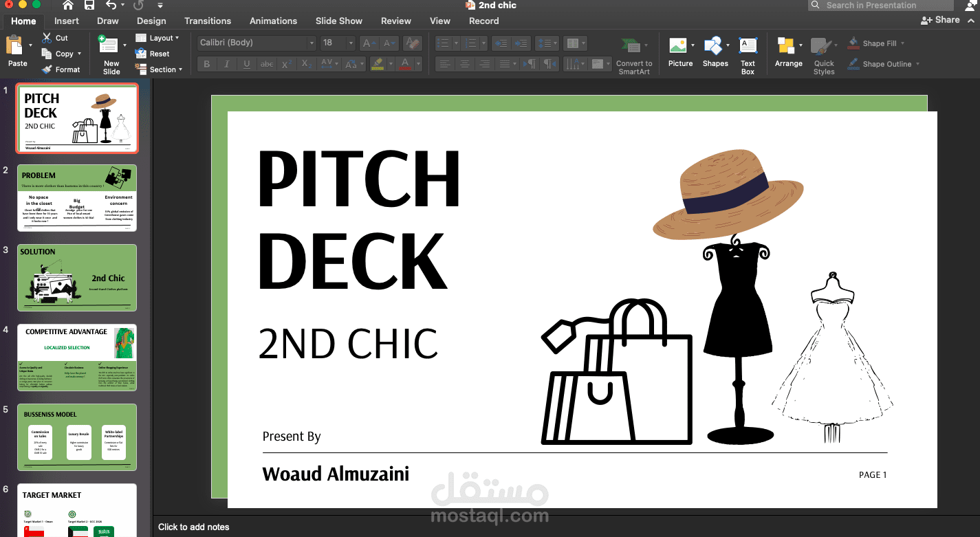Toggle Bold formatting

pyautogui.click(x=206, y=64)
